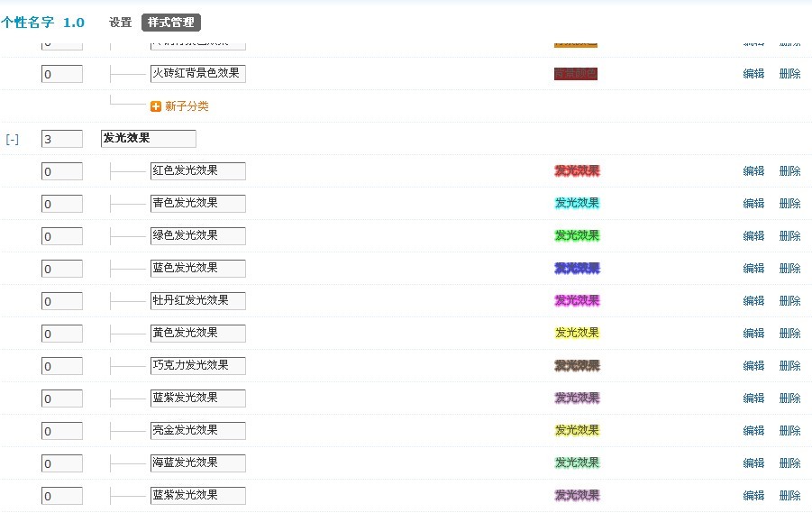The width and height of the screenshot is (812, 513).
Task: Edit the 海蓝发光效果 style
Action: pos(753,463)
